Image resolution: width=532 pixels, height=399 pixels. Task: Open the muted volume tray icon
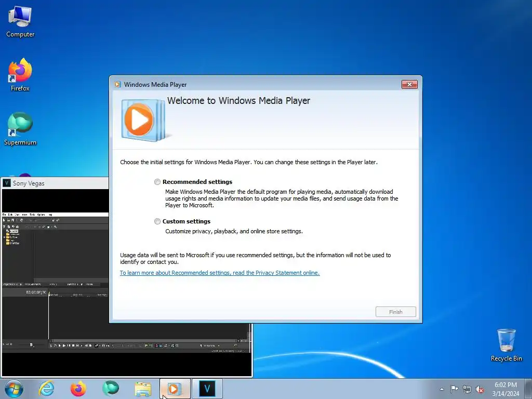pos(480,389)
